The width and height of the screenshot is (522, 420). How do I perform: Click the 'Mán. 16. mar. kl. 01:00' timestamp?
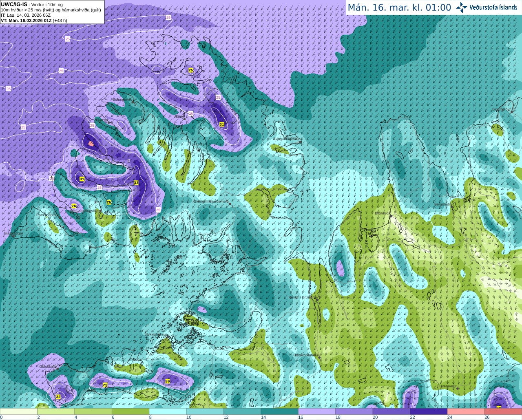point(399,8)
